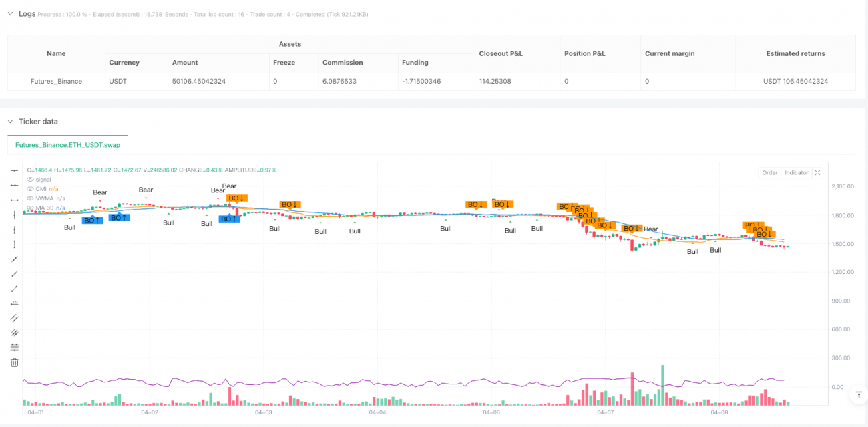Select the vertical segment drawing tool
This screenshot has height=427, width=868.
[14, 244]
